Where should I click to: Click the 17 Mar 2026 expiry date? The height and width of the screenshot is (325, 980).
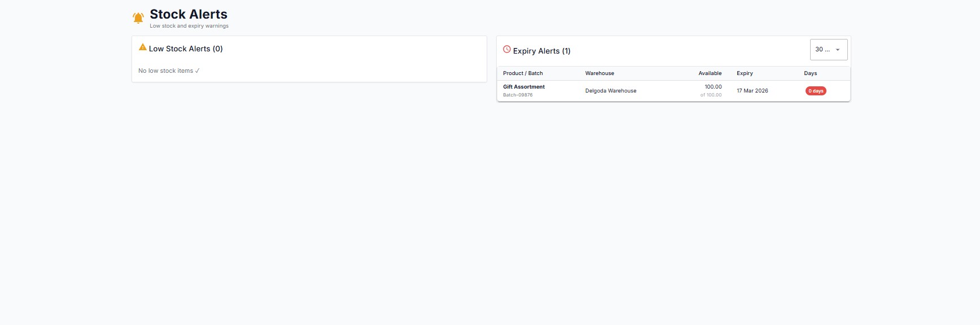coord(752,91)
